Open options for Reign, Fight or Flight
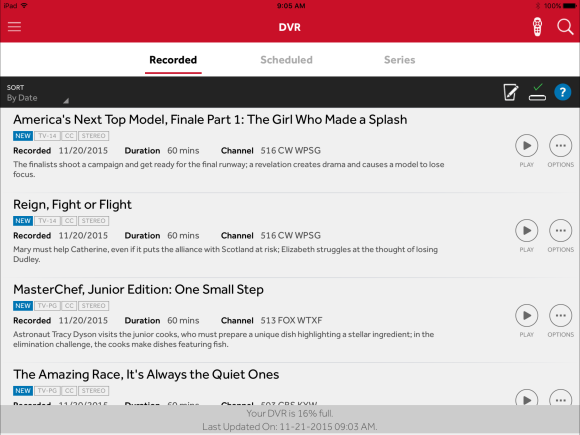Image resolution: width=580 pixels, height=435 pixels. pos(560,231)
